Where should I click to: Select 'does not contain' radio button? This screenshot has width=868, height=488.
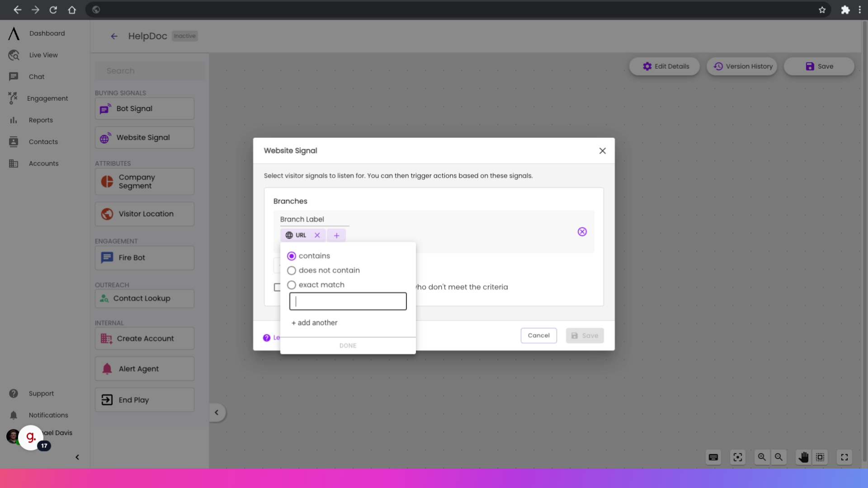pos(292,270)
